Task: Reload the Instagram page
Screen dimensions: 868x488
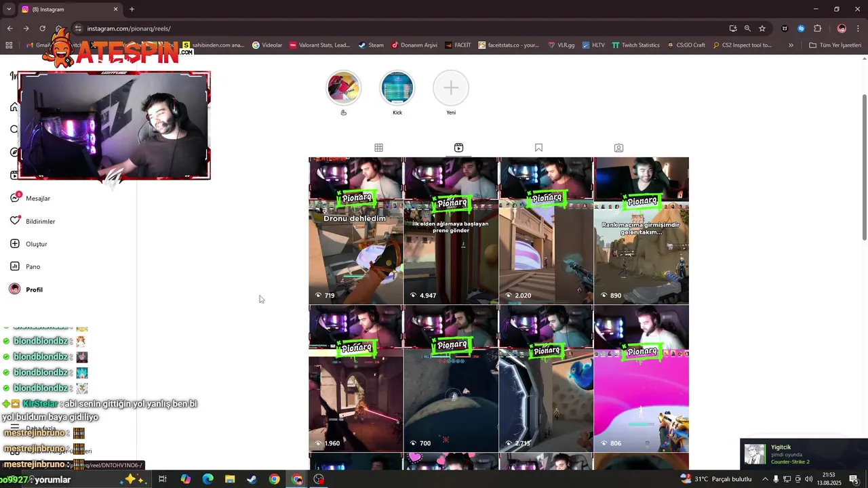Action: (42, 28)
